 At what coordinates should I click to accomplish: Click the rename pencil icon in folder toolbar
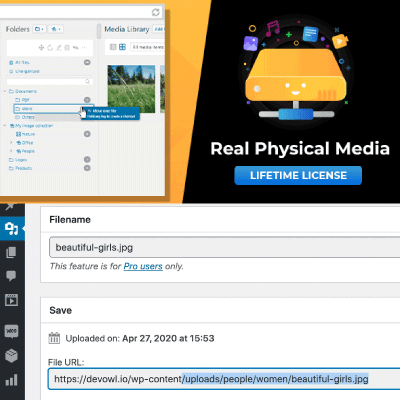point(59,48)
